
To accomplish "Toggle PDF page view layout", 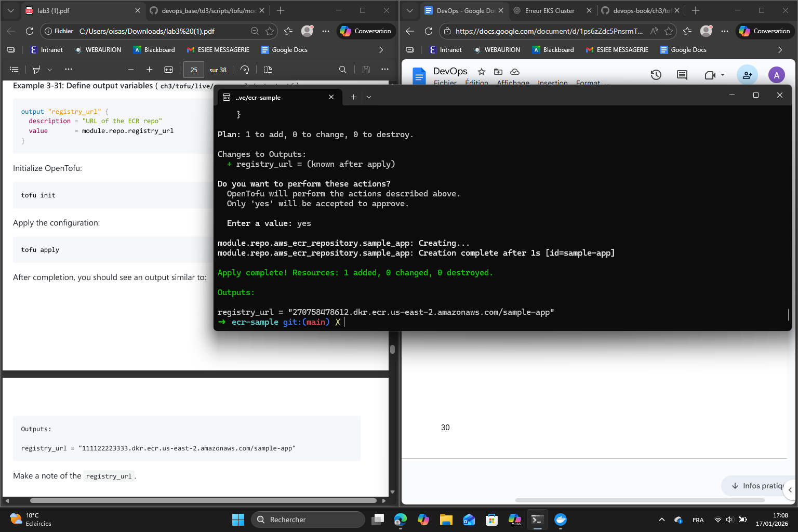I will (x=268, y=70).
